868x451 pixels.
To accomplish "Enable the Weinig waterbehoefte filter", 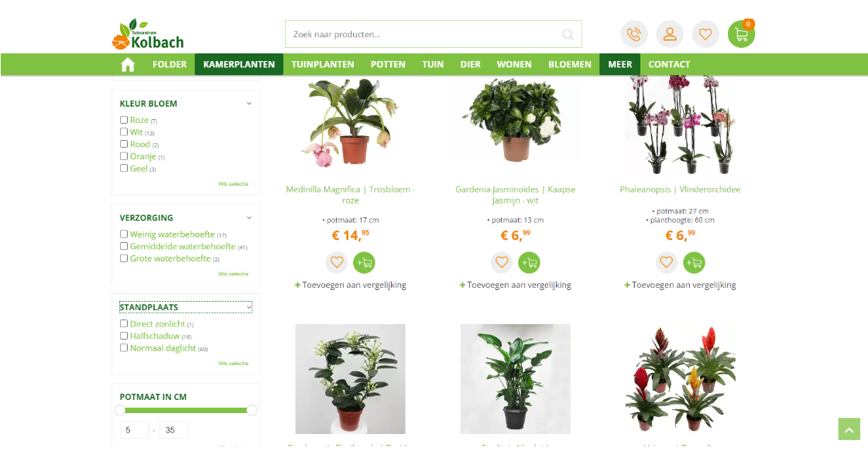I will pos(124,234).
